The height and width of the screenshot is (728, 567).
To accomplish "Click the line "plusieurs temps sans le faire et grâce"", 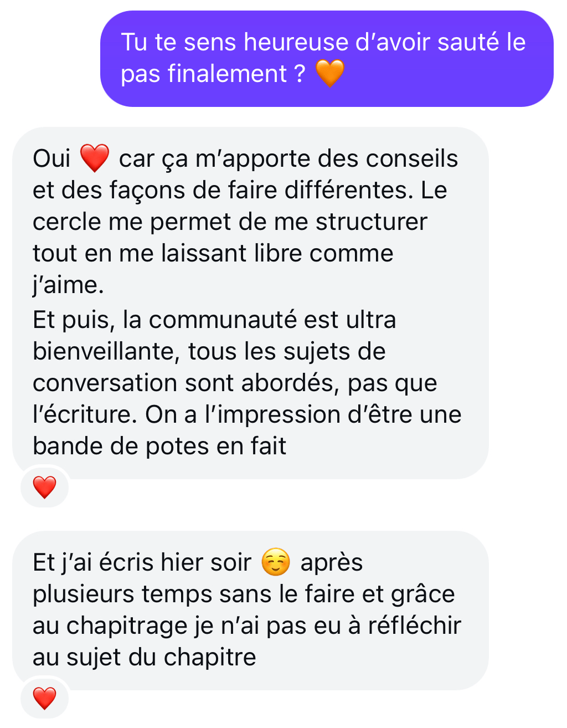I will point(244,594).
